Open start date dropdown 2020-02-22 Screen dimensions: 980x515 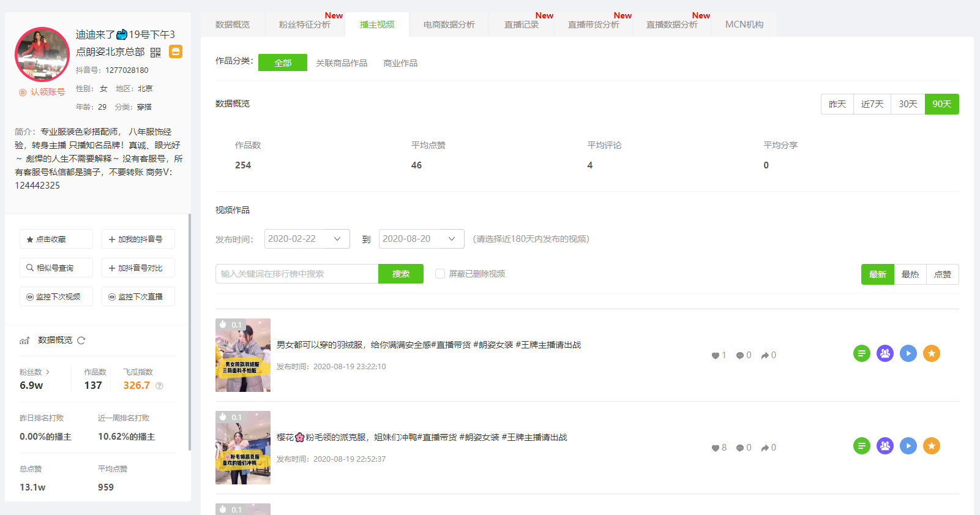coord(307,239)
